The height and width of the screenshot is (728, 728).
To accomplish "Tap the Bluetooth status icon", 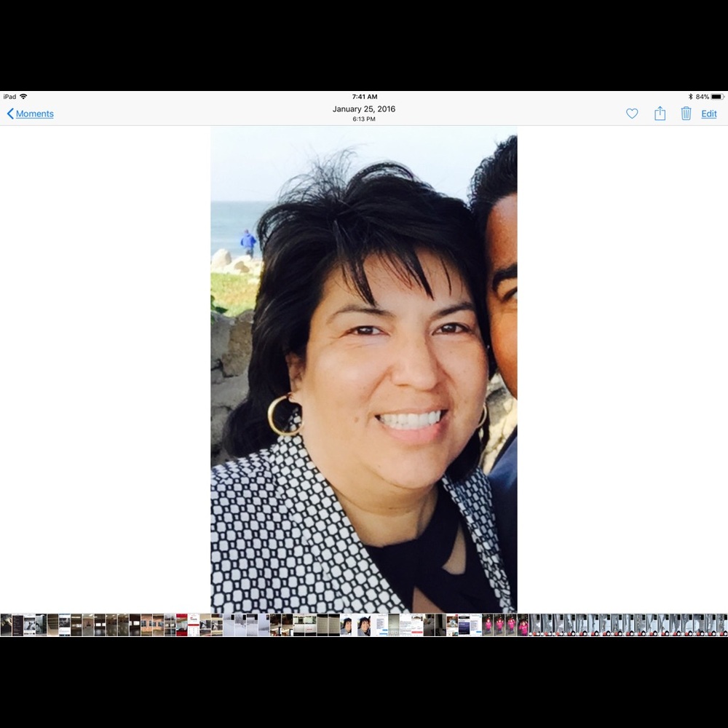I will pos(690,97).
